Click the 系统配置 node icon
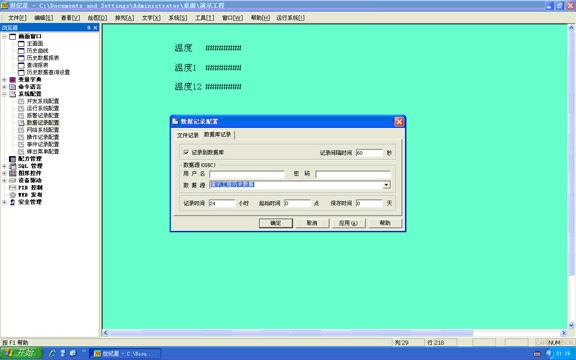 12,94
